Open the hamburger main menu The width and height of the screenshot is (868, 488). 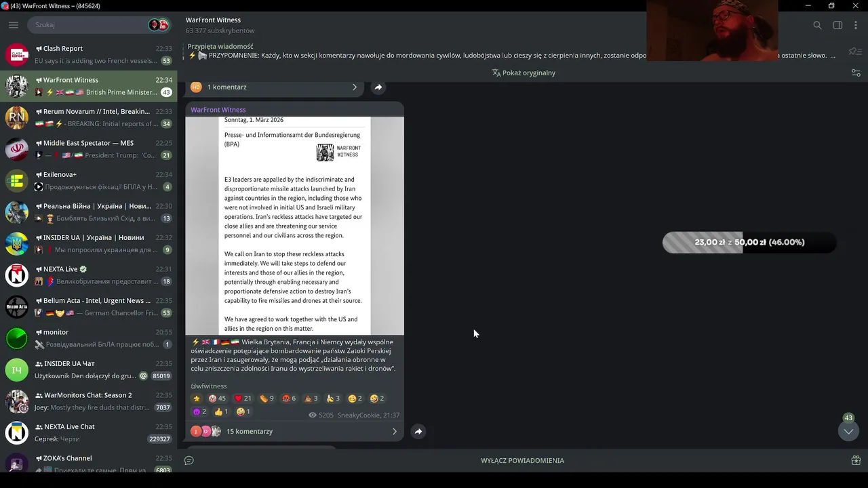tap(14, 25)
